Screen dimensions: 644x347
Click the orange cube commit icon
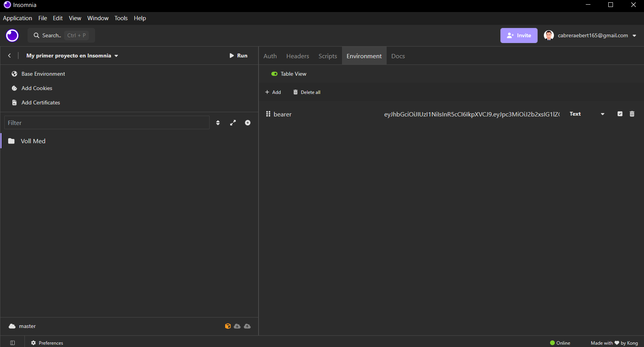coord(228,326)
